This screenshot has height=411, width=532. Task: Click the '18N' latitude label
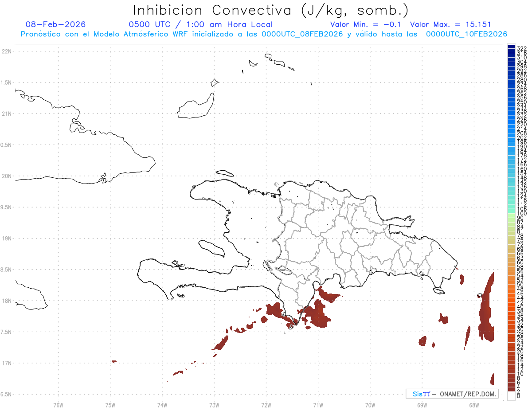(7, 301)
